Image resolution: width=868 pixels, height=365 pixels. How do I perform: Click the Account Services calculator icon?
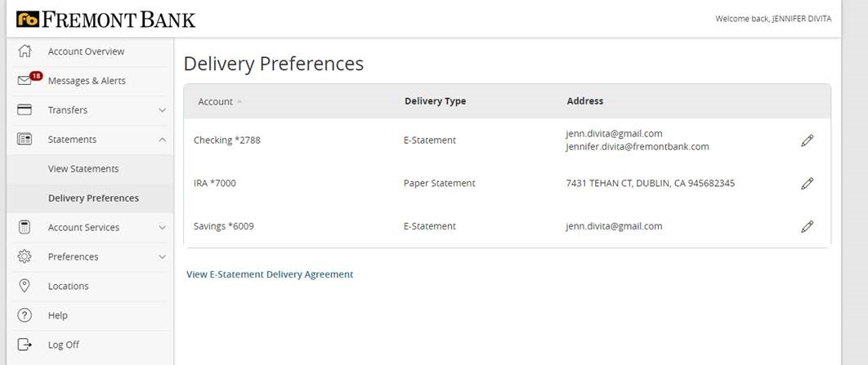pos(25,227)
